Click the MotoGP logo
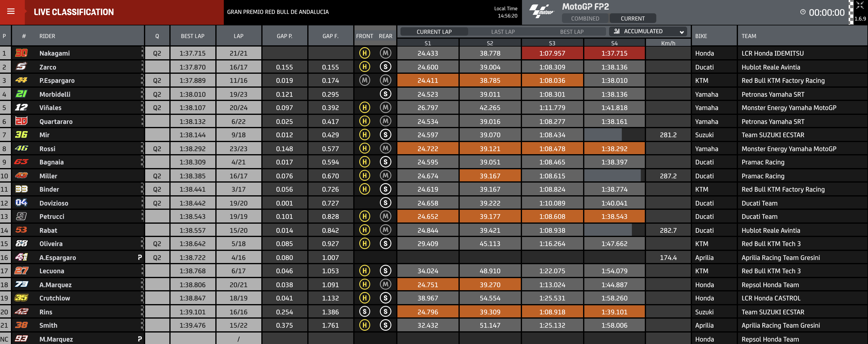The width and height of the screenshot is (868, 344). point(541,11)
